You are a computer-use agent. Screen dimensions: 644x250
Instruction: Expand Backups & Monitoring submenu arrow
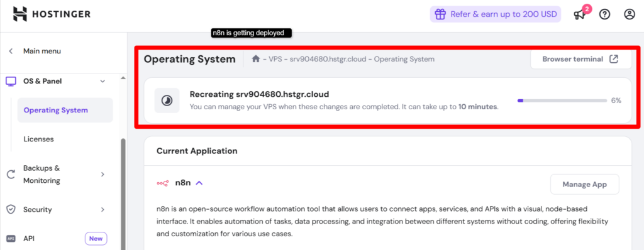click(103, 175)
